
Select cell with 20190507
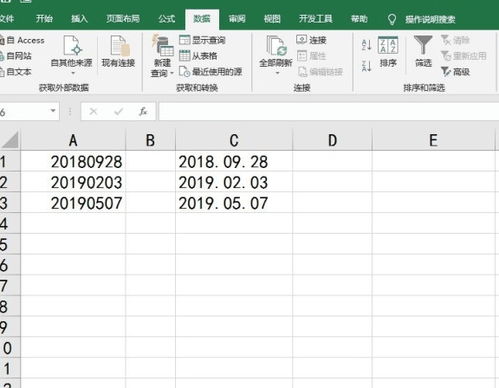click(x=73, y=203)
